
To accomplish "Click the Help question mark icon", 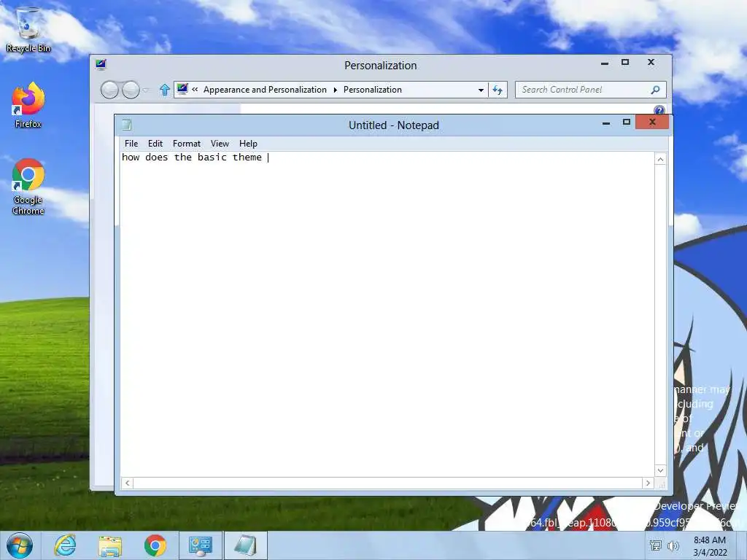I will tap(659, 110).
